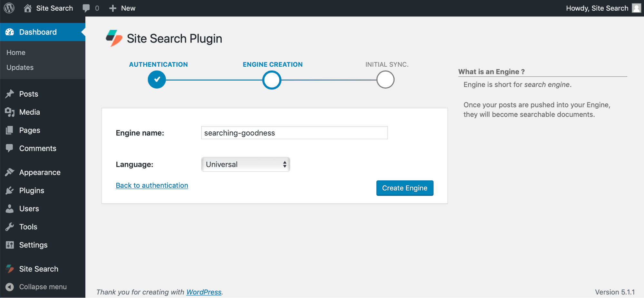Select the completed Authentication step circle
The height and width of the screenshot is (298, 644).
click(157, 80)
